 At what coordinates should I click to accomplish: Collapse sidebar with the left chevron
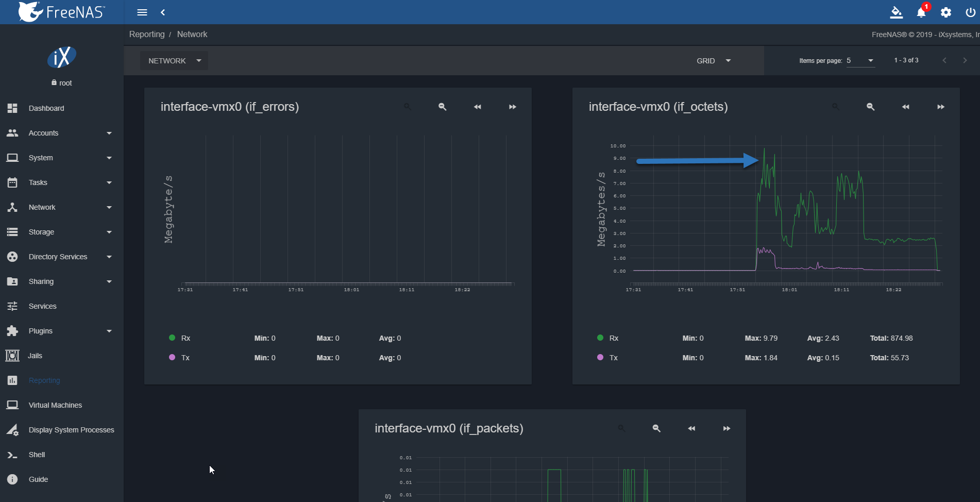[163, 12]
